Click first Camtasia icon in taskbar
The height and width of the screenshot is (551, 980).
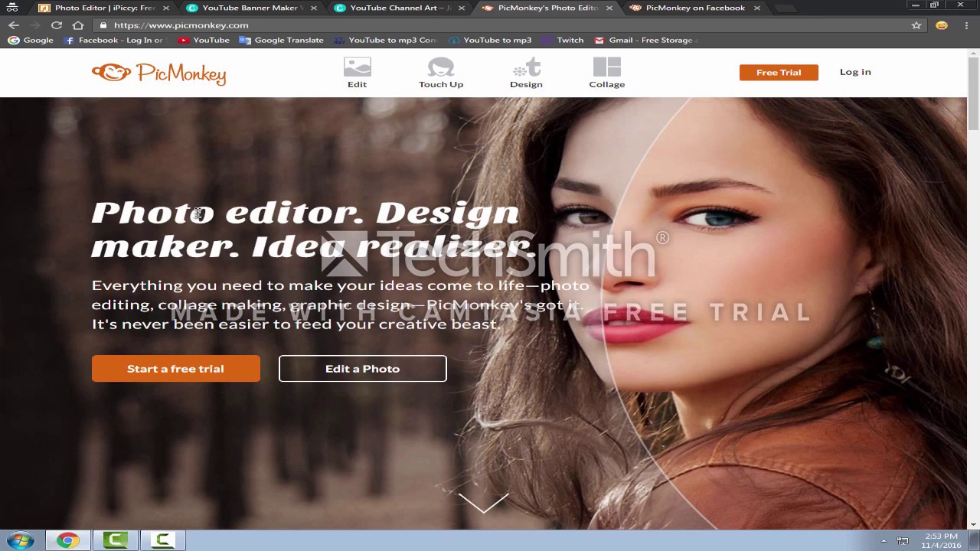[x=115, y=541]
